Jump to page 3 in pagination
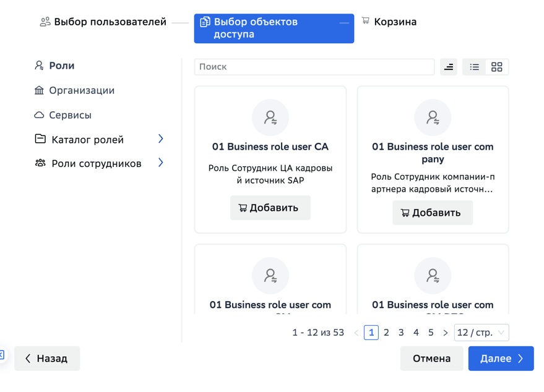This screenshot has width=544, height=392. (401, 333)
